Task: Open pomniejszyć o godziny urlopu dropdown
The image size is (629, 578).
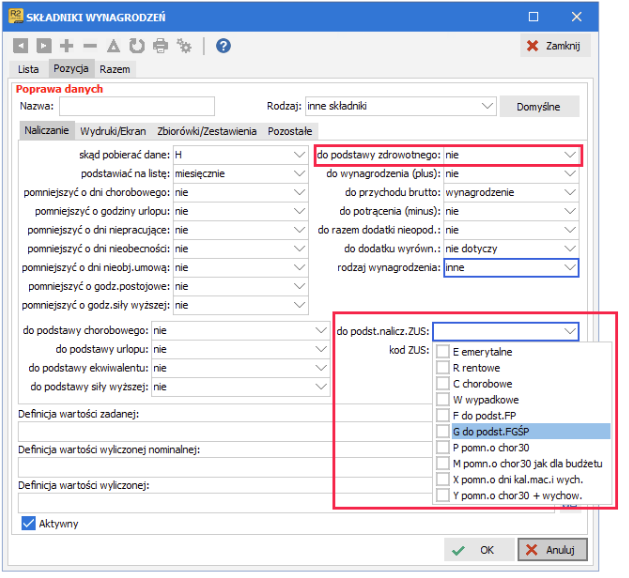Action: pyautogui.click(x=241, y=211)
